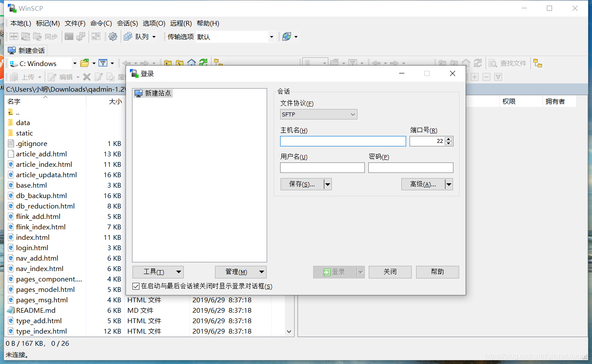Click the 高级(A)... button
Image resolution: width=592 pixels, height=364 pixels.
click(423, 184)
